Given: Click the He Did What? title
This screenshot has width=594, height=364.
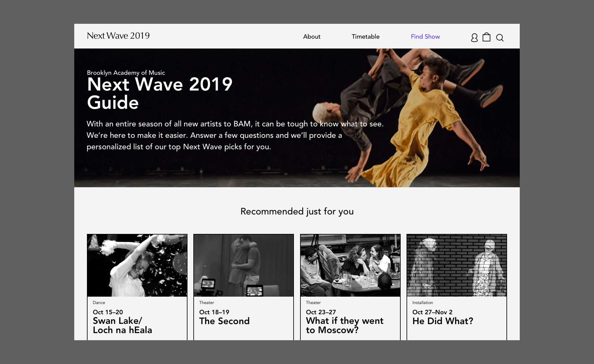Looking at the screenshot, I should click(x=443, y=321).
